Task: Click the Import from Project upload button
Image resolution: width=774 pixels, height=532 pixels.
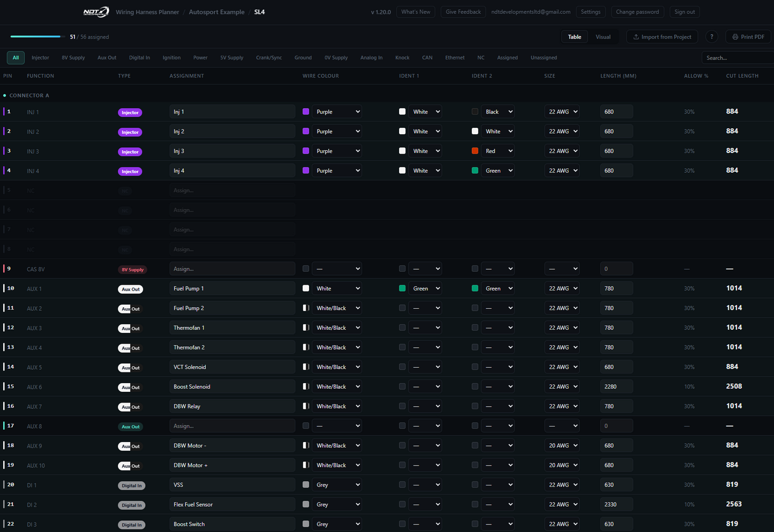Action: click(x=662, y=37)
